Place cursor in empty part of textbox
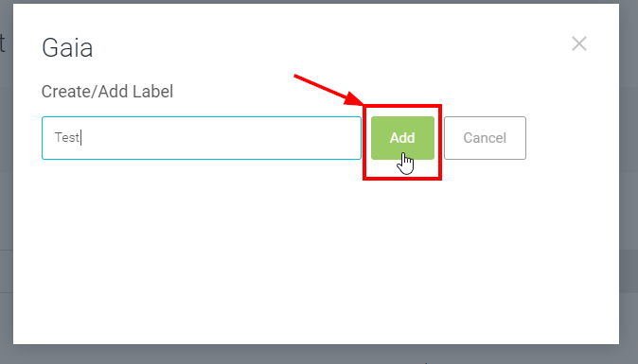 click(x=220, y=138)
